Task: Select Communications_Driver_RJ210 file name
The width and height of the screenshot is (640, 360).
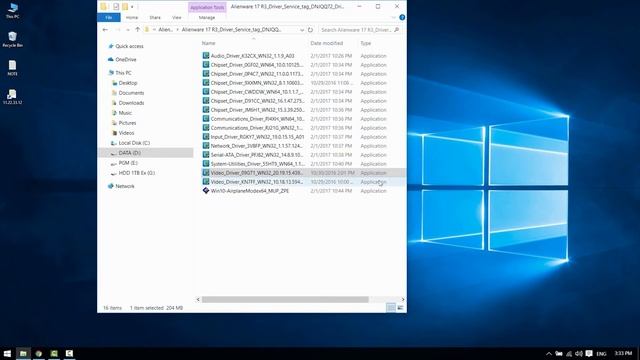Action: (x=257, y=128)
